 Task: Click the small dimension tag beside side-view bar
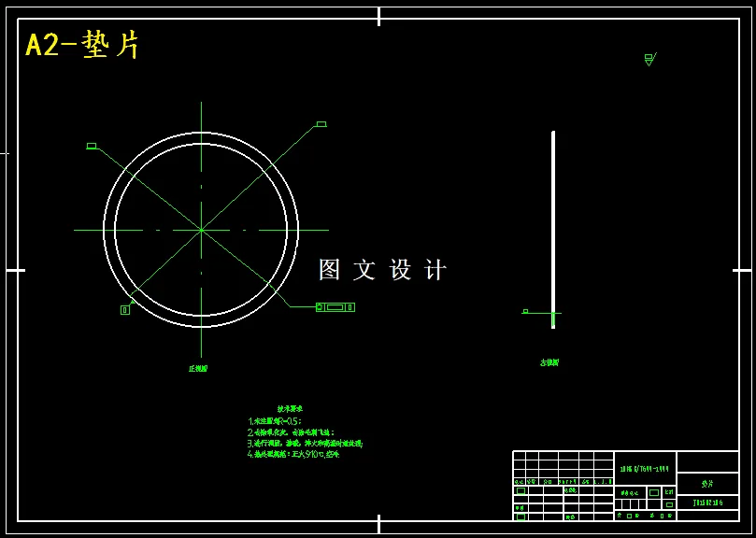click(525, 311)
